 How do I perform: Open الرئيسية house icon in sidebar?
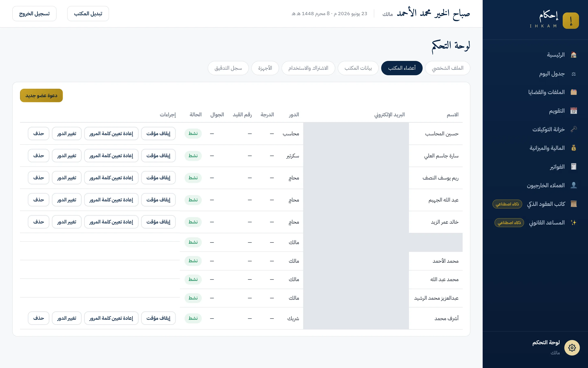pyautogui.click(x=574, y=55)
